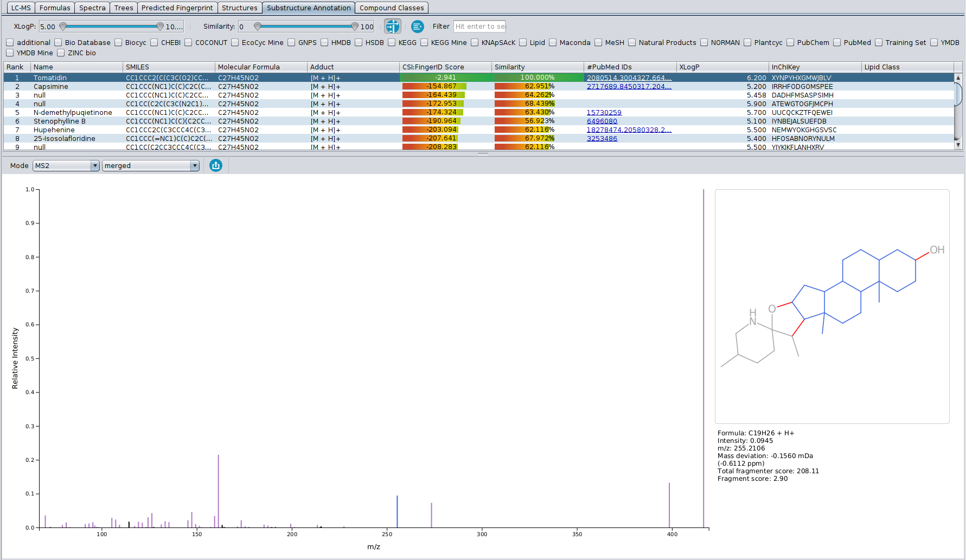The width and height of the screenshot is (966, 560).
Task: Select the 25-Isosolafloridine candidate row
Action: tap(478, 139)
